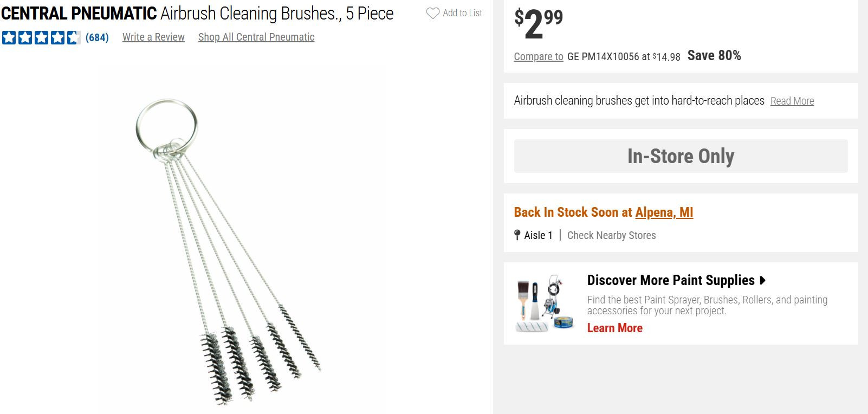
Task: Expand the Discover More Paint Supplies arrow
Action: [x=762, y=281]
